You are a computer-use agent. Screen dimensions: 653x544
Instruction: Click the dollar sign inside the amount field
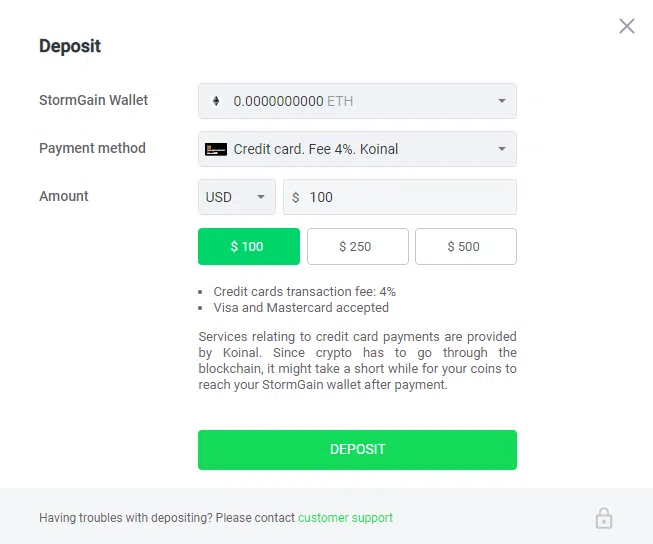coord(296,197)
